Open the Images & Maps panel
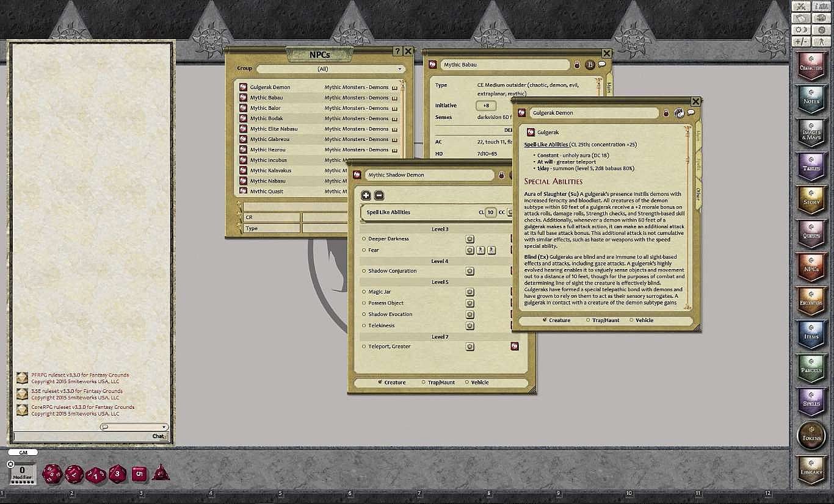 811,132
